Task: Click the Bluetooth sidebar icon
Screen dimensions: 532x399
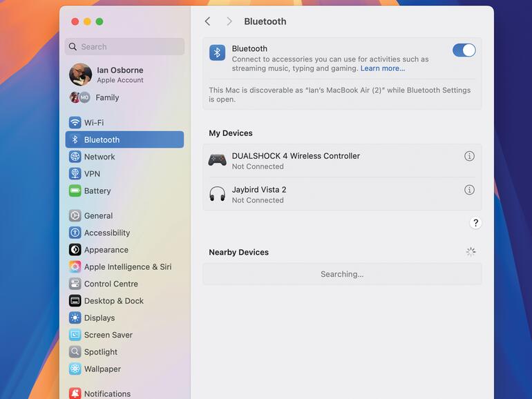Action: click(x=75, y=139)
